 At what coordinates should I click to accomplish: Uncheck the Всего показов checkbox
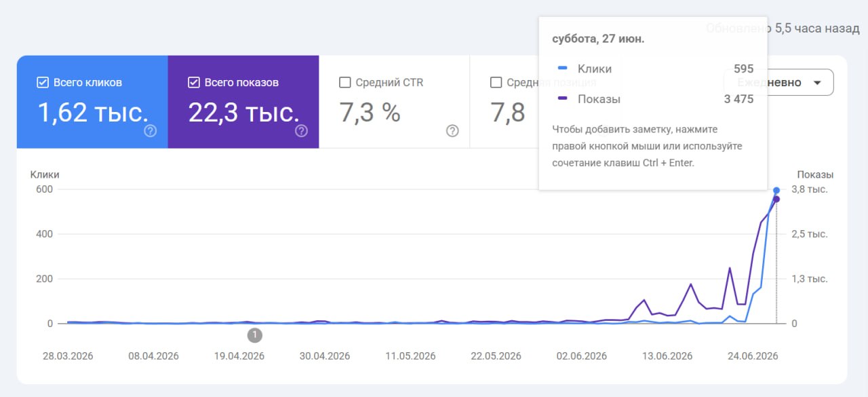pos(193,82)
